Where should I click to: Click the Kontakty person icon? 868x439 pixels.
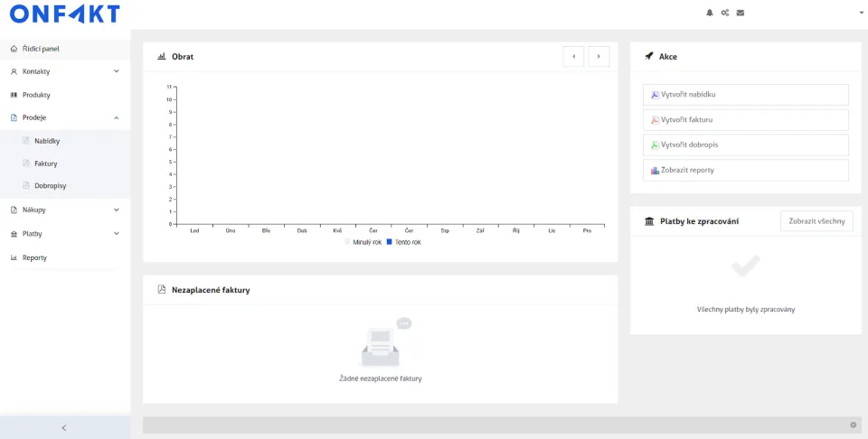[14, 71]
